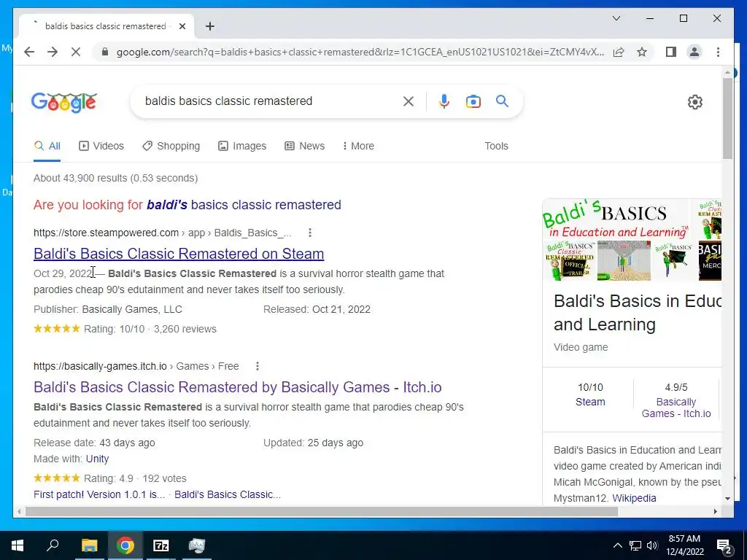Expand the tab search chevron
This screenshot has width=747, height=560.
(616, 18)
